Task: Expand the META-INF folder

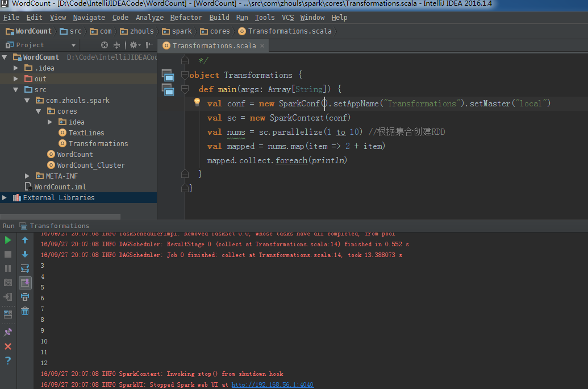Action: pos(27,176)
